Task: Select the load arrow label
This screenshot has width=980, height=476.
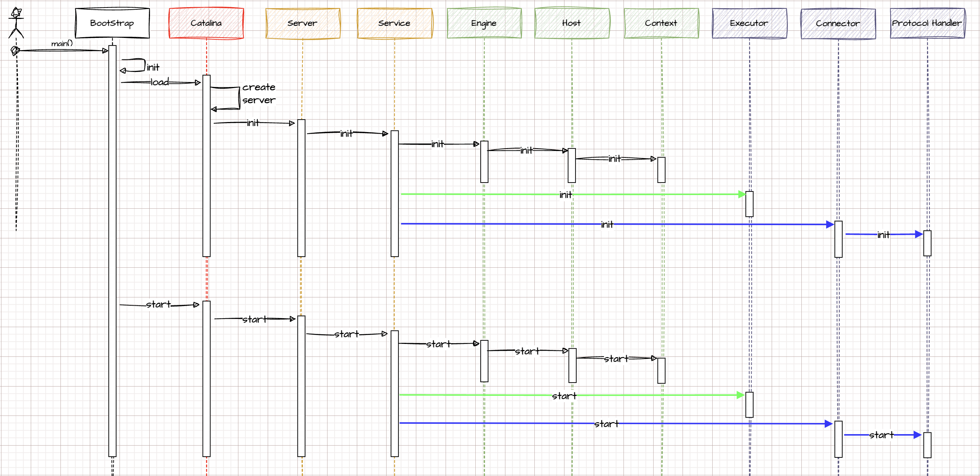Action: [160, 82]
